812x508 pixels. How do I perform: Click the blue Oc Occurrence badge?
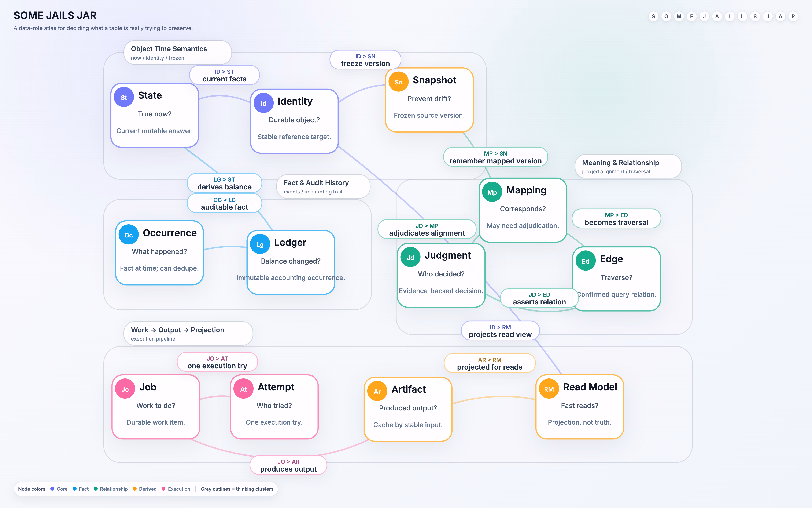[129, 235]
